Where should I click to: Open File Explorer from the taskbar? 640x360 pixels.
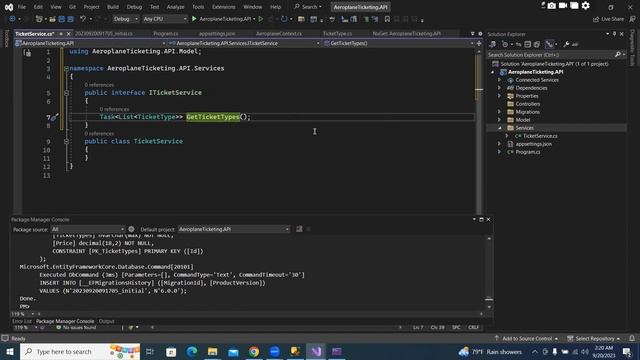[212, 351]
